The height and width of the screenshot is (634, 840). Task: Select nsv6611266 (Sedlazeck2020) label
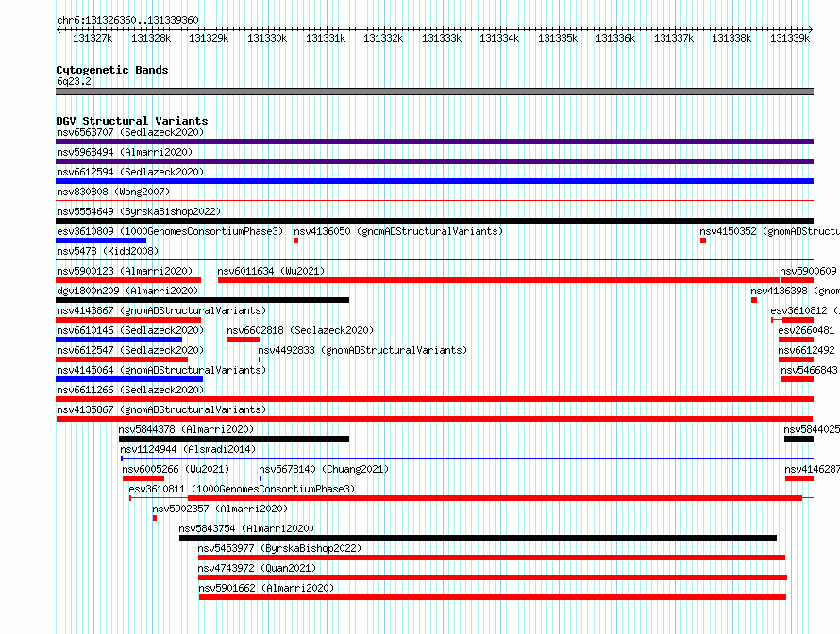tap(130, 390)
